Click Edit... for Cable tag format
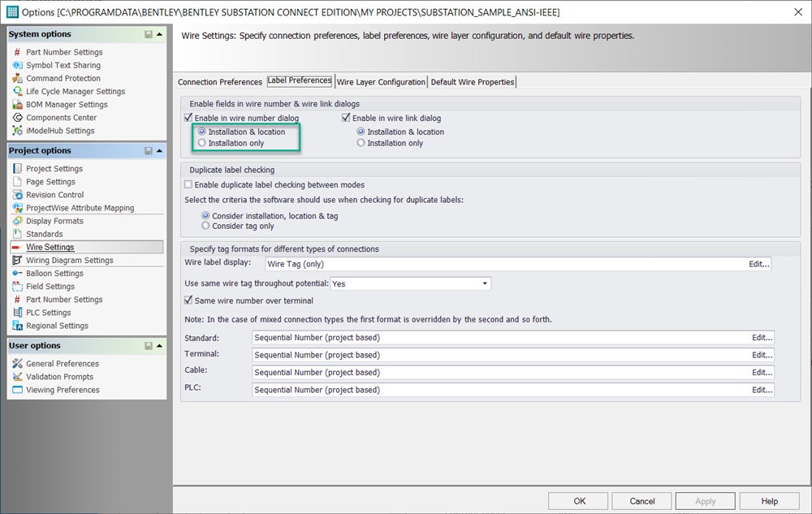The height and width of the screenshot is (514, 812). click(762, 372)
